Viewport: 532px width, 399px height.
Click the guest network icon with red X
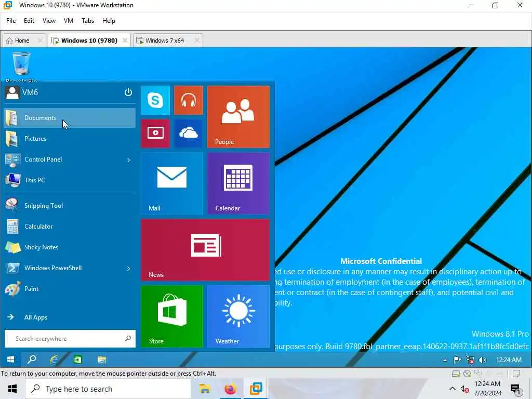coord(470,360)
